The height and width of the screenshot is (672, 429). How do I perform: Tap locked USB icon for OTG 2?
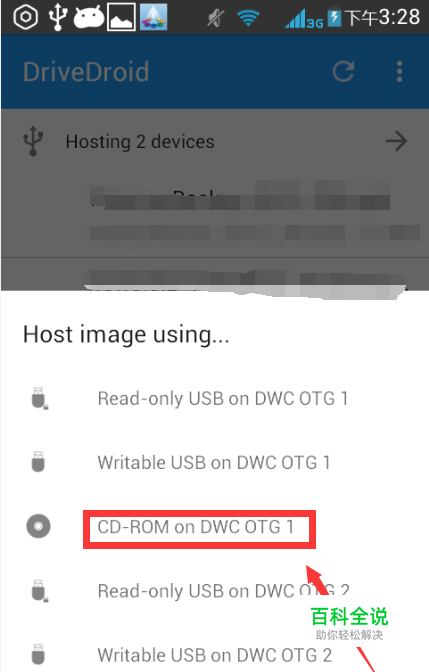(39, 591)
